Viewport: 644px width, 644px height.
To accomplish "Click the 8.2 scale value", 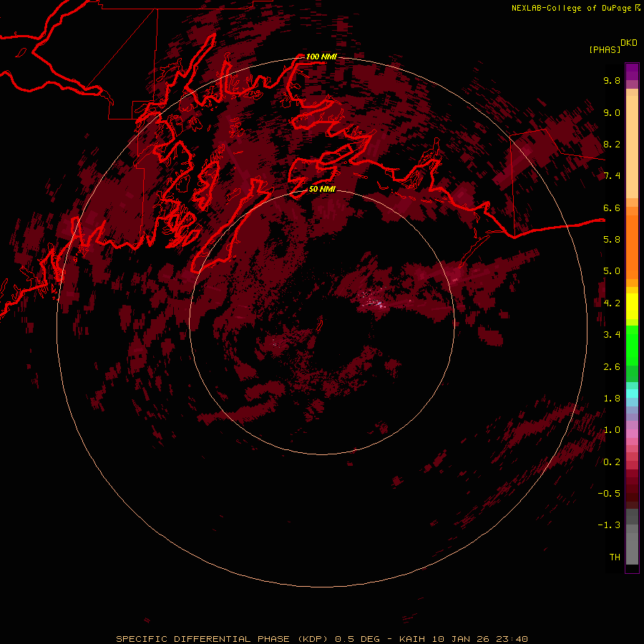I will pos(612,144).
